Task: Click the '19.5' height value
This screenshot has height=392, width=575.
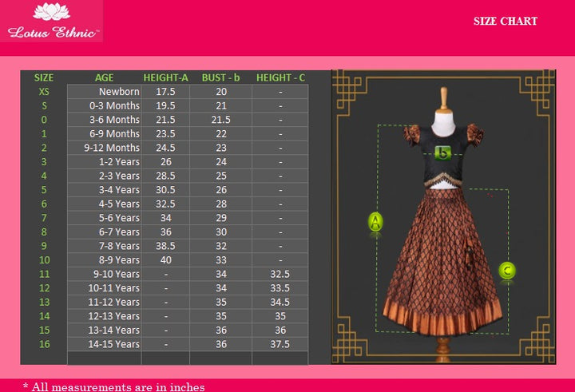Action: pos(165,105)
